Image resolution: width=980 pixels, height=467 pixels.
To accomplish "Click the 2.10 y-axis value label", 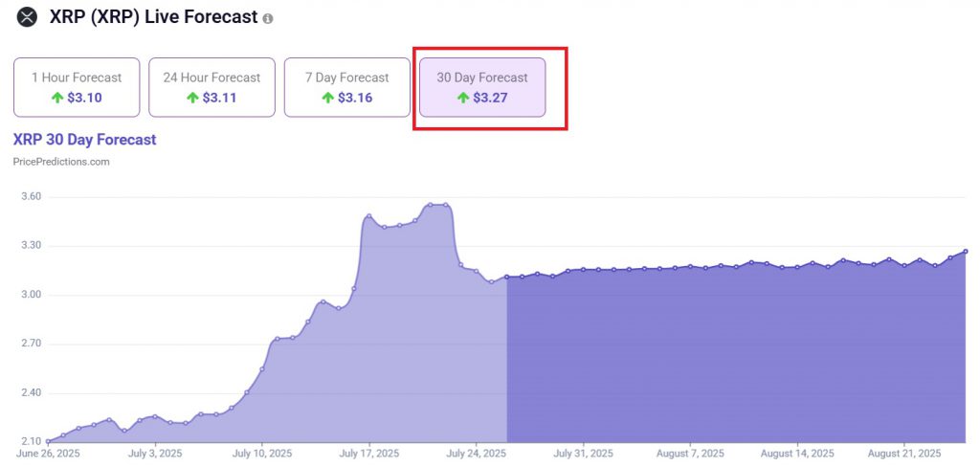I will (x=33, y=441).
